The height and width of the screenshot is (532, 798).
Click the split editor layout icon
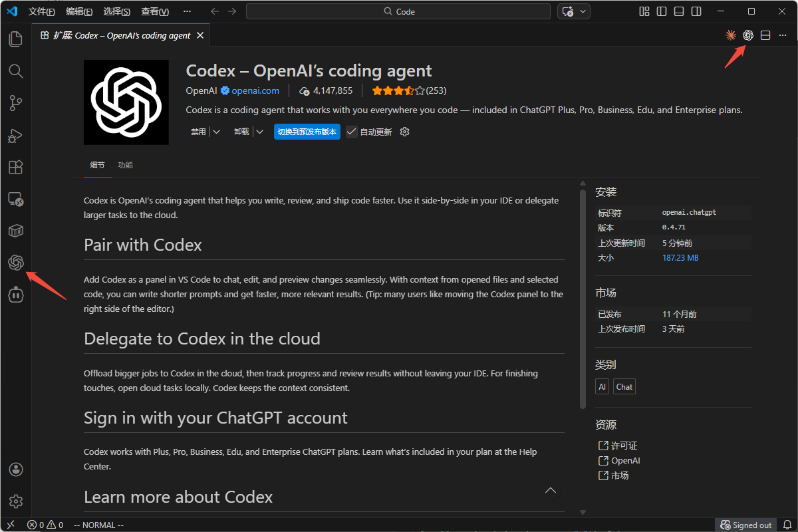pos(765,35)
